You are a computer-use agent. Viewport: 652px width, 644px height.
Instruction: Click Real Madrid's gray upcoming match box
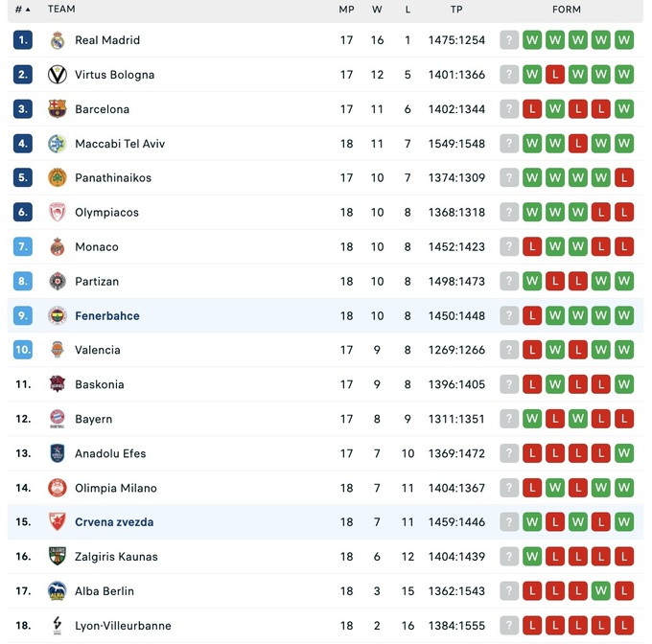[509, 40]
